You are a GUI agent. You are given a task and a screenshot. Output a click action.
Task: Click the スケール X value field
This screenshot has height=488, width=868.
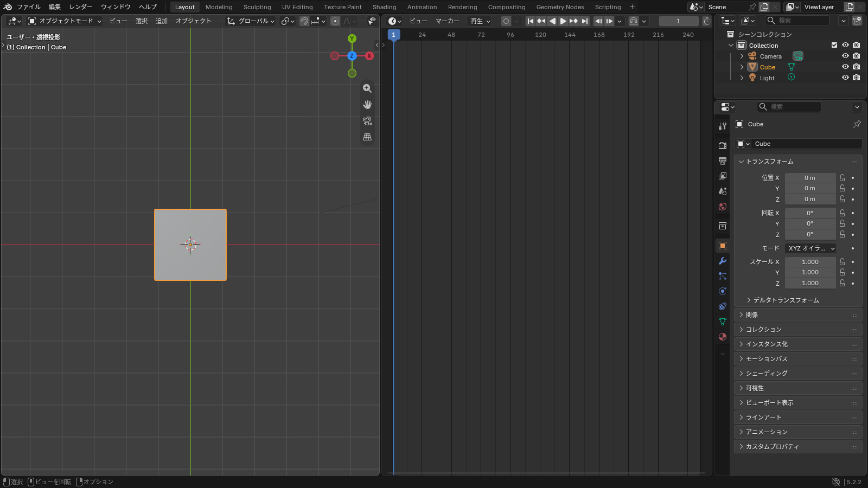tap(810, 262)
